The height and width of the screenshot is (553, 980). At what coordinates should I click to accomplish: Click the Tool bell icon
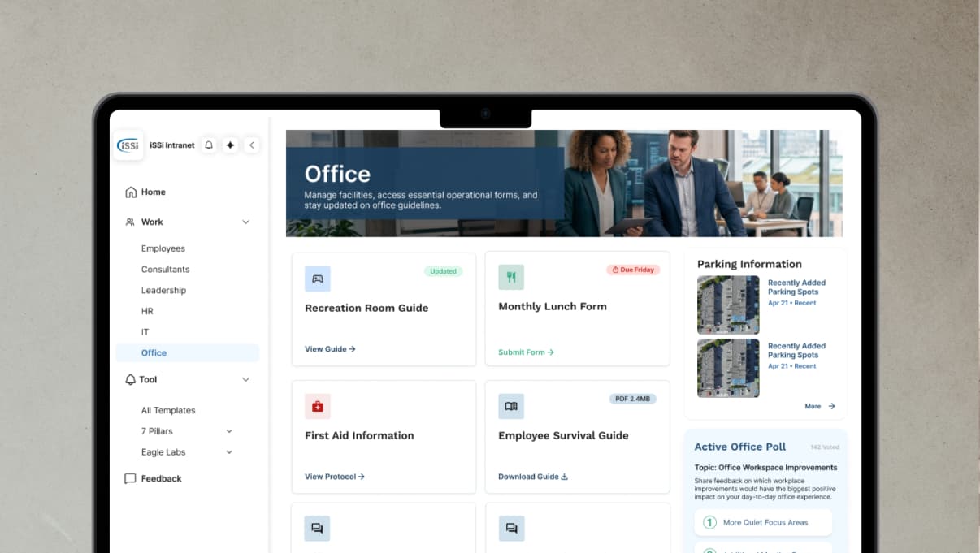[x=131, y=379]
